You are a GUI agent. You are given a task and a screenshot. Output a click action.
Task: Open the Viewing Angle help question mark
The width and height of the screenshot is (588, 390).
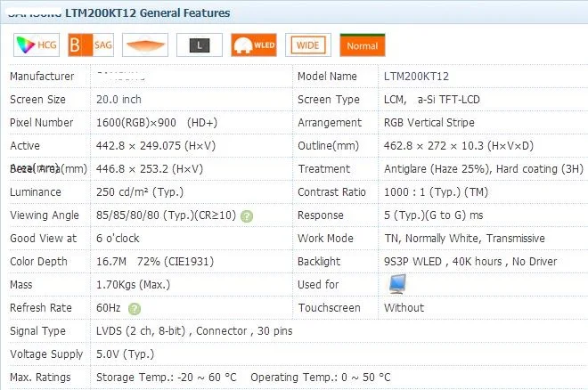tap(247, 216)
